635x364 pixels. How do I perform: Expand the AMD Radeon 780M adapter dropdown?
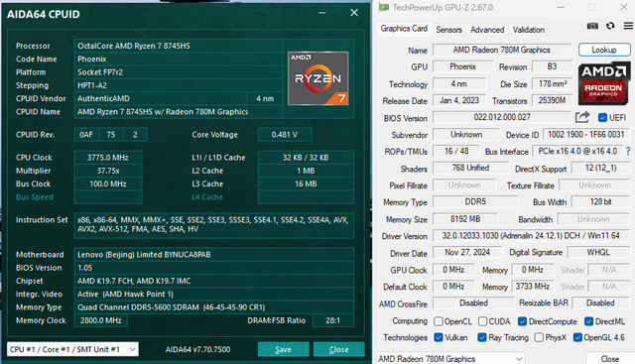pos(450,359)
